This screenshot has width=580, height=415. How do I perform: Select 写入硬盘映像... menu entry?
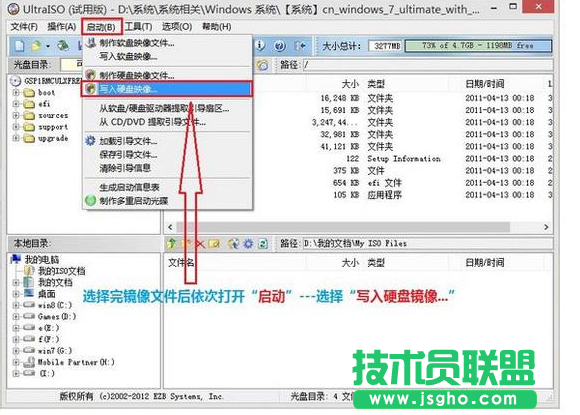click(168, 89)
